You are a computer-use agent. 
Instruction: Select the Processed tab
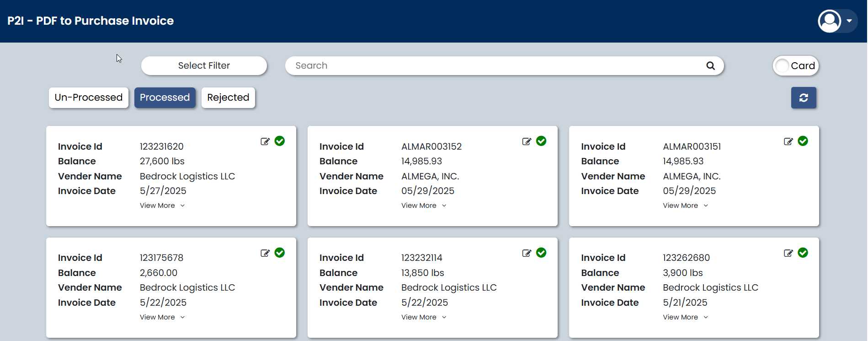(165, 97)
